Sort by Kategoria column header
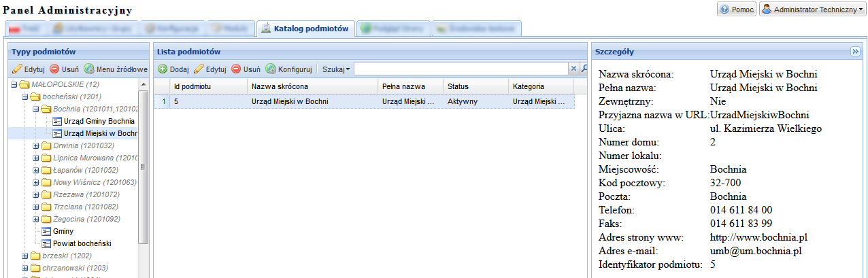 541,86
